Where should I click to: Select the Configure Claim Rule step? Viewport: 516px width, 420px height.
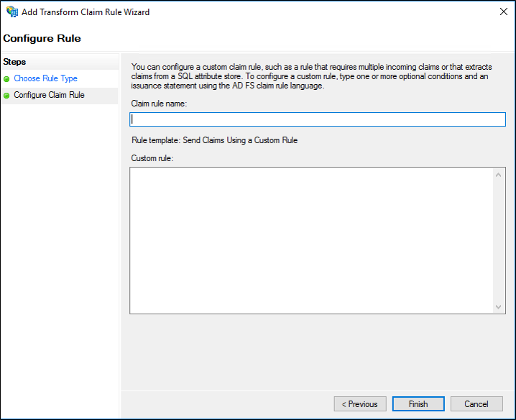[49, 95]
